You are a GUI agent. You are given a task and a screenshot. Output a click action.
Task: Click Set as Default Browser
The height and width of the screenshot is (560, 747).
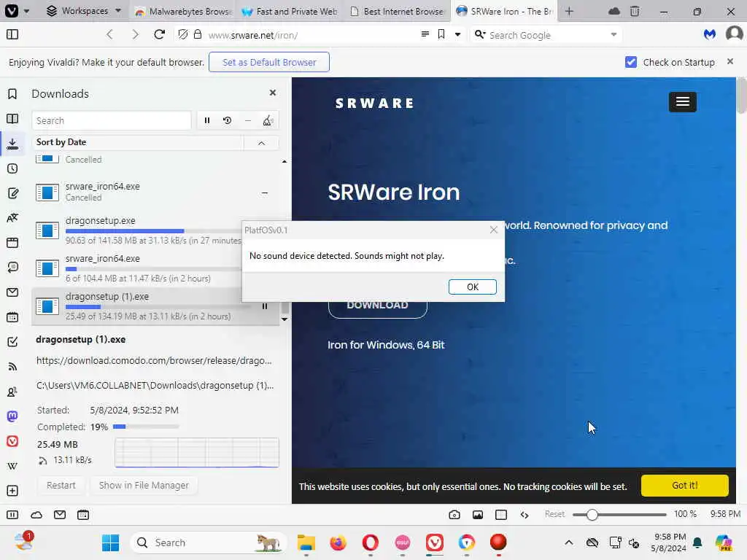pos(268,62)
